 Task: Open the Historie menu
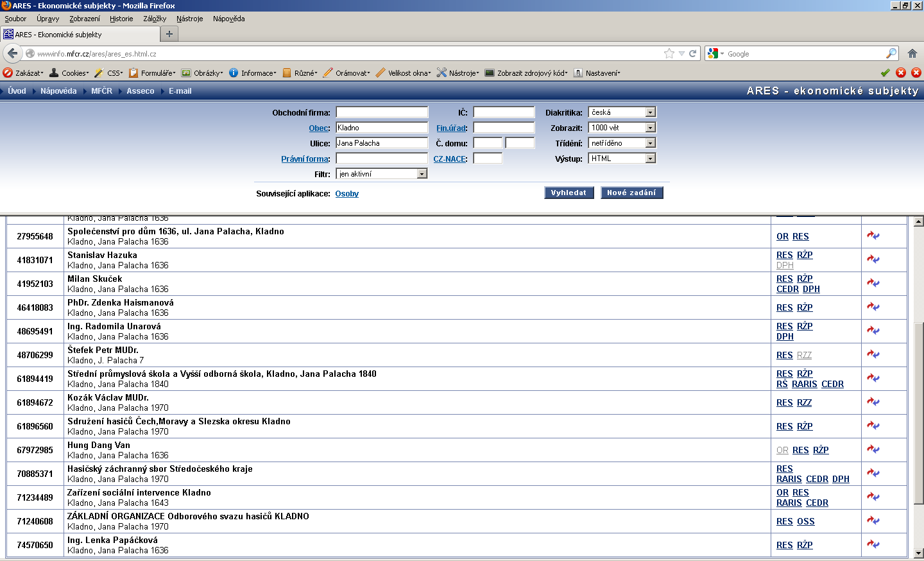click(121, 19)
